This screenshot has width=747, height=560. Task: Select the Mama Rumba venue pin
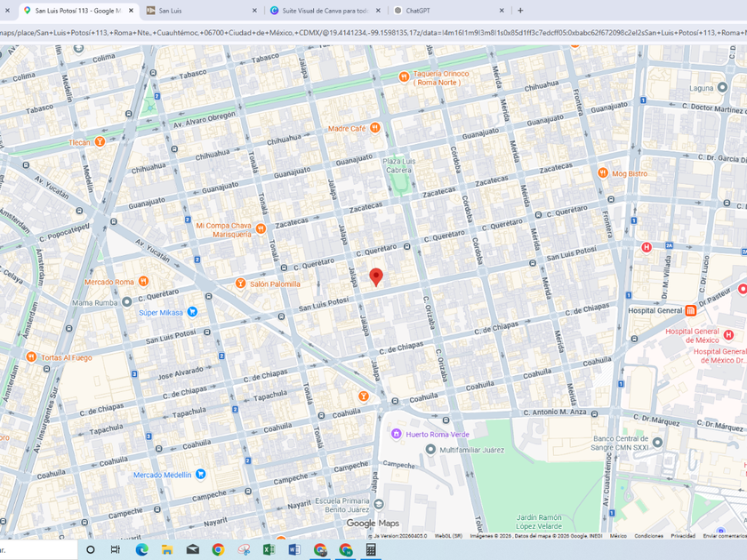[126, 302]
